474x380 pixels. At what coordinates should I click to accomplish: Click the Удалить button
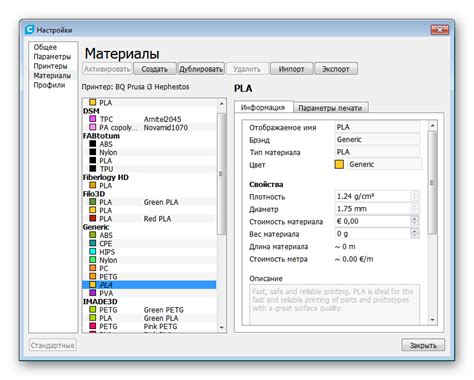[247, 69]
